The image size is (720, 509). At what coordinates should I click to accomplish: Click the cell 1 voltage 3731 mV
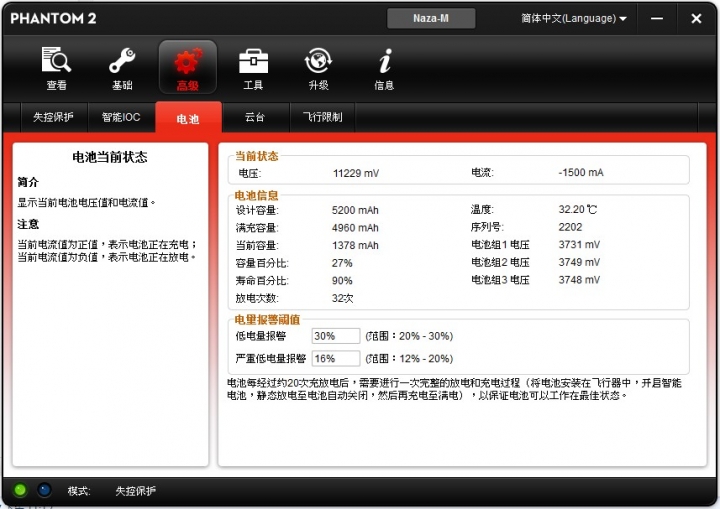pos(579,244)
